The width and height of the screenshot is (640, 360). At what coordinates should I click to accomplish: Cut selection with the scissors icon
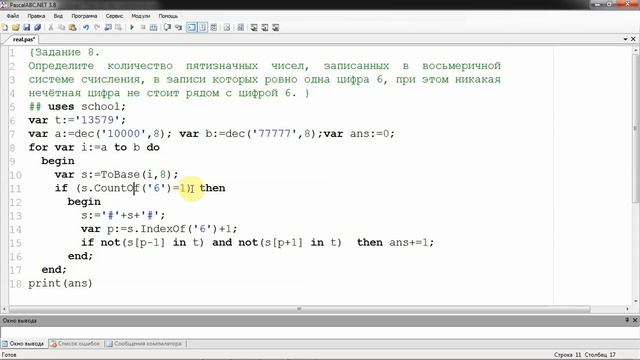point(51,27)
